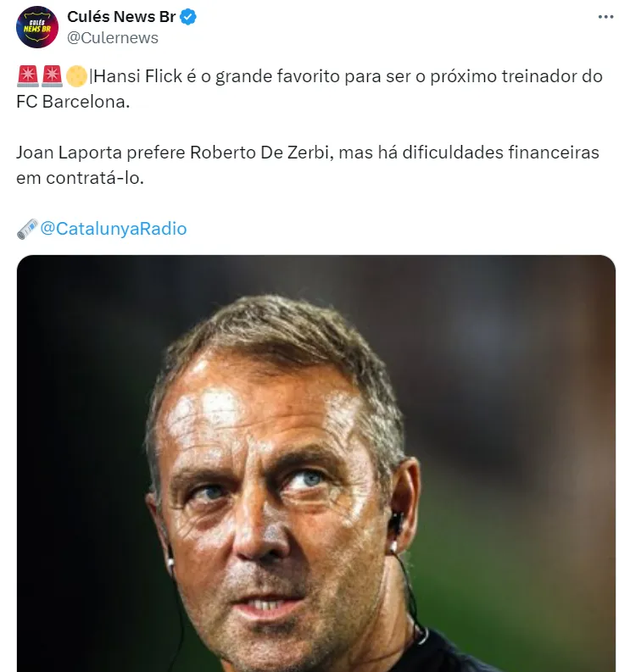619x672 pixels.
Task: Click the Culés News Br display name
Action: [121, 17]
